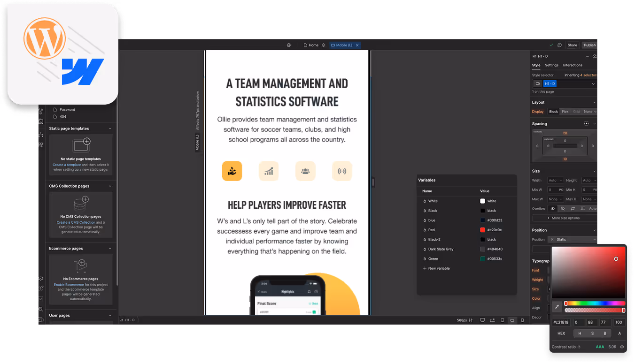Click the Share button
The height and width of the screenshot is (364, 635).
pos(572,45)
